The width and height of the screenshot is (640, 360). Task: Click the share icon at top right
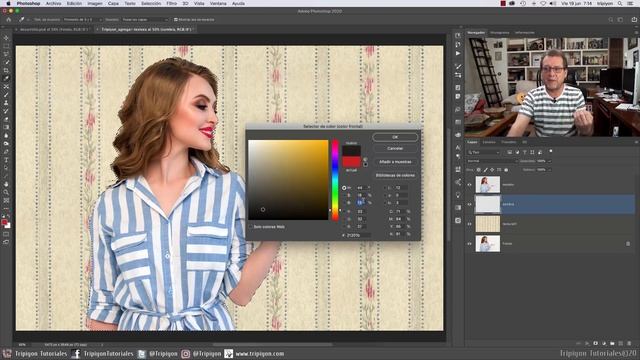pyautogui.click(x=634, y=20)
